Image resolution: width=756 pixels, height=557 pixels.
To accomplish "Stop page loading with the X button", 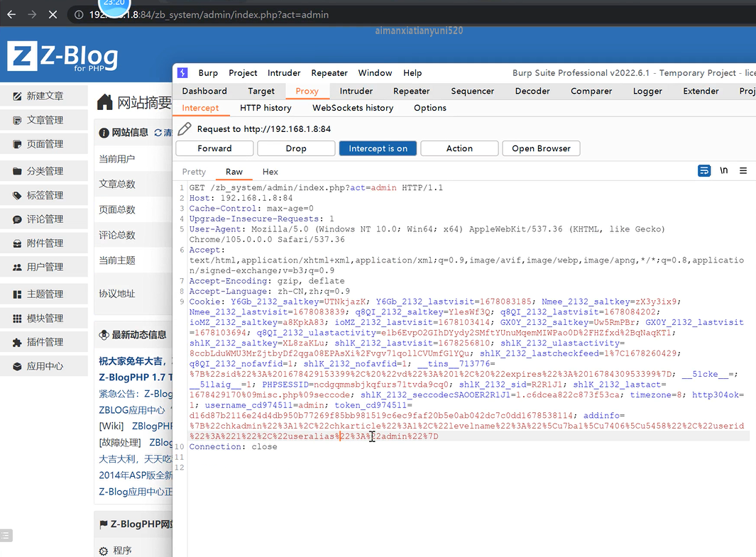I will [53, 14].
